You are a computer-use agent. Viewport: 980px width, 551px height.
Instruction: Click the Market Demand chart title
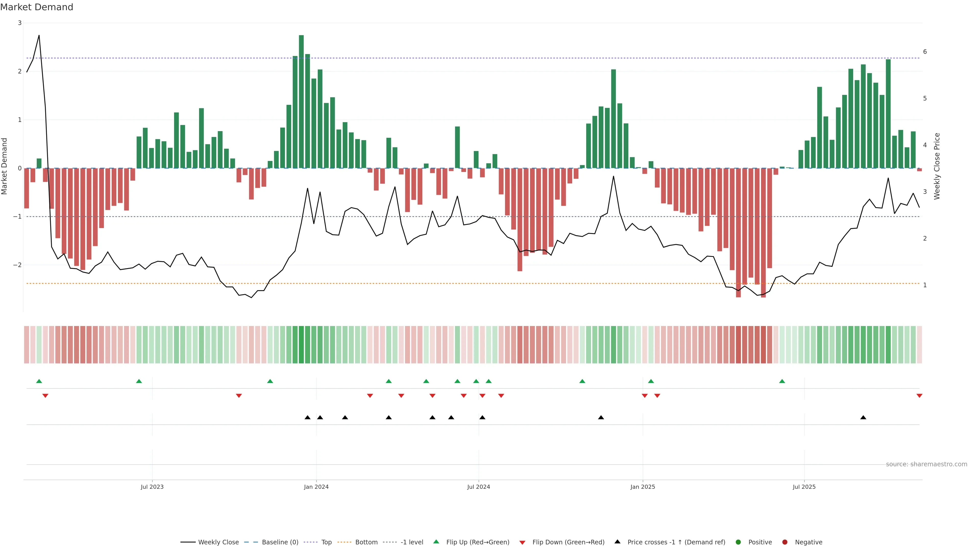(37, 7)
